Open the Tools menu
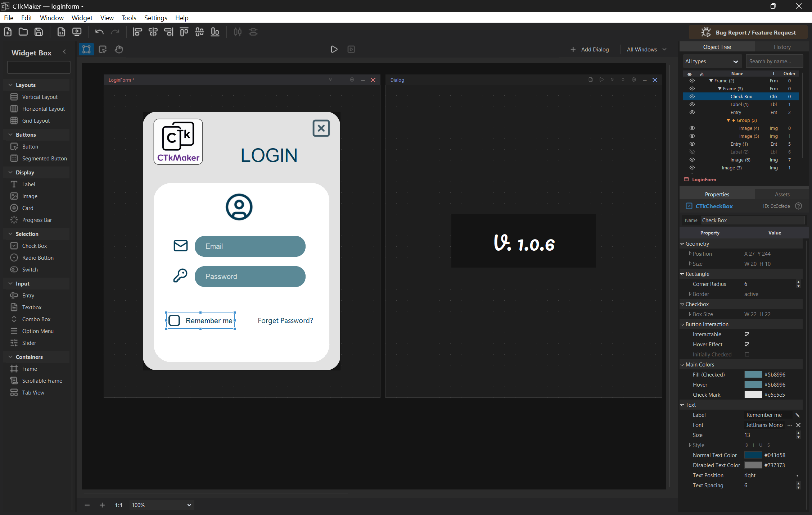Image resolution: width=812 pixels, height=515 pixels. pyautogui.click(x=129, y=18)
